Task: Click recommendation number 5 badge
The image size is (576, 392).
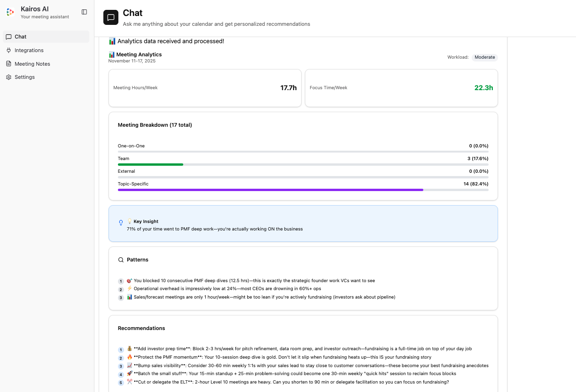Action: pos(121,383)
